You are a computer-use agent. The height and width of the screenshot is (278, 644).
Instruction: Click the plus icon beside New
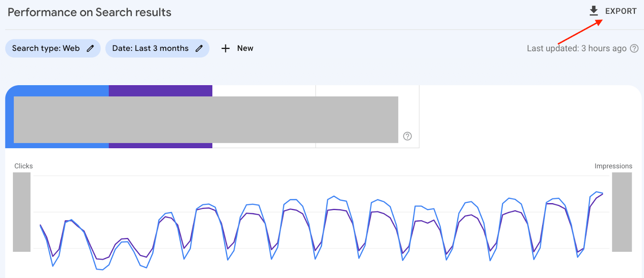tap(225, 48)
